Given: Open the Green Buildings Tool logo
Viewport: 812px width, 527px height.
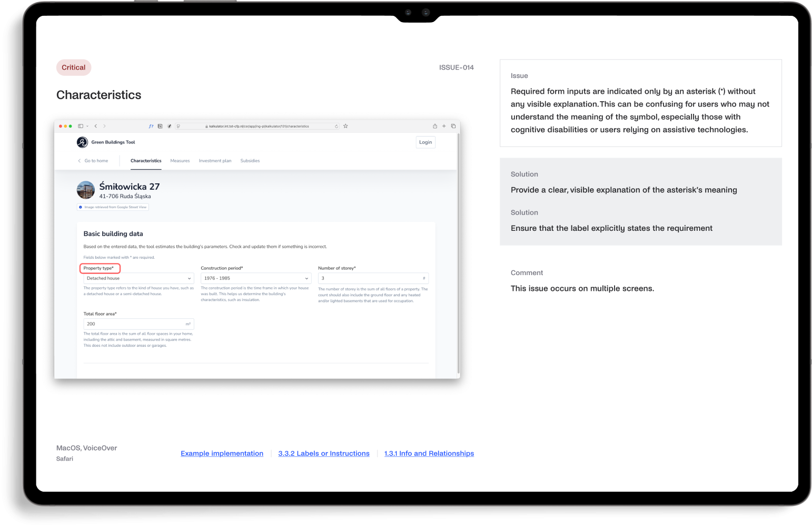Looking at the screenshot, I should 82,142.
